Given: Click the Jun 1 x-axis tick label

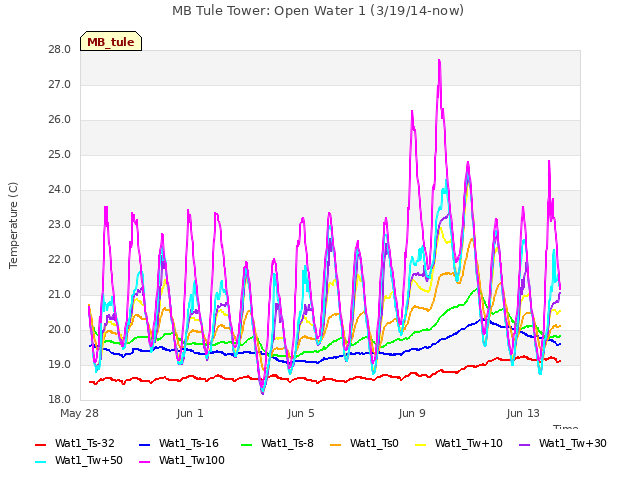Looking at the screenshot, I should pos(190,413).
